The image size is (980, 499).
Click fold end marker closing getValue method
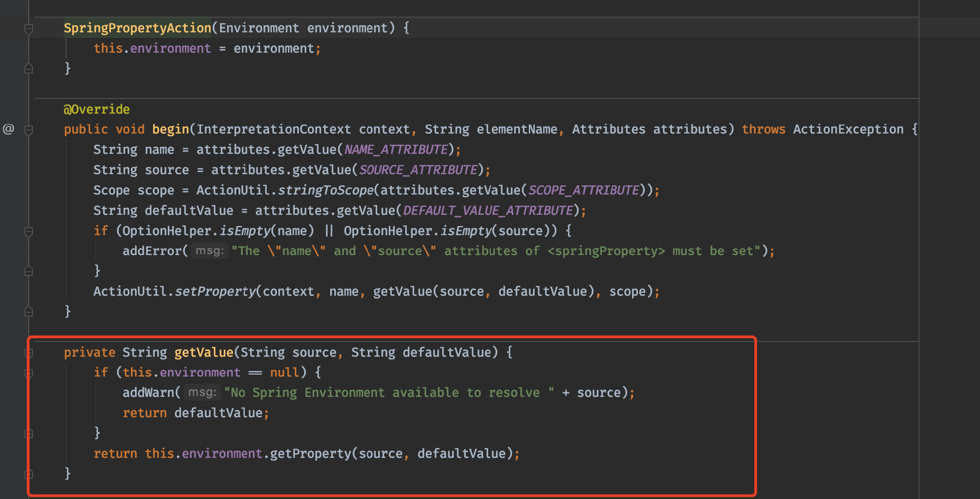(29, 474)
